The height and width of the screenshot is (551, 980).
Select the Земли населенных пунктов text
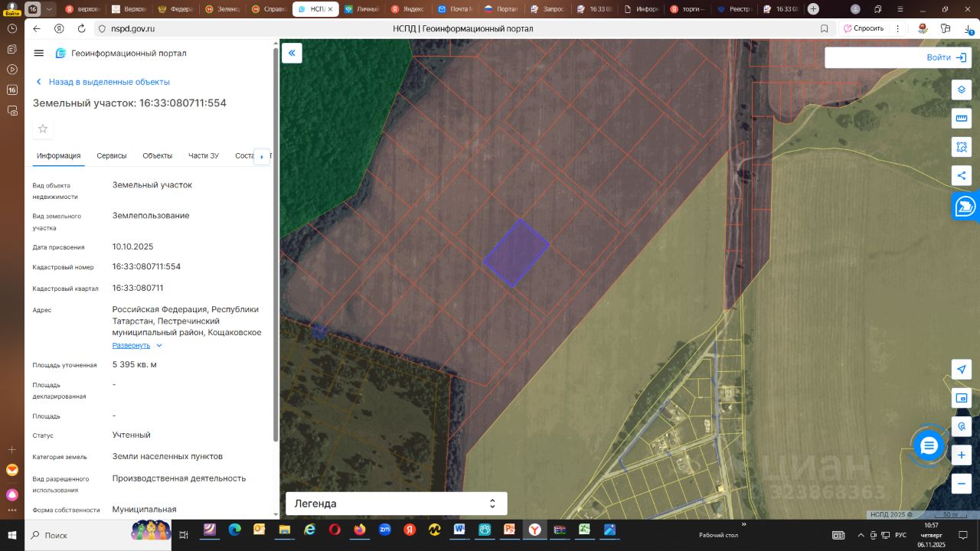[168, 457]
